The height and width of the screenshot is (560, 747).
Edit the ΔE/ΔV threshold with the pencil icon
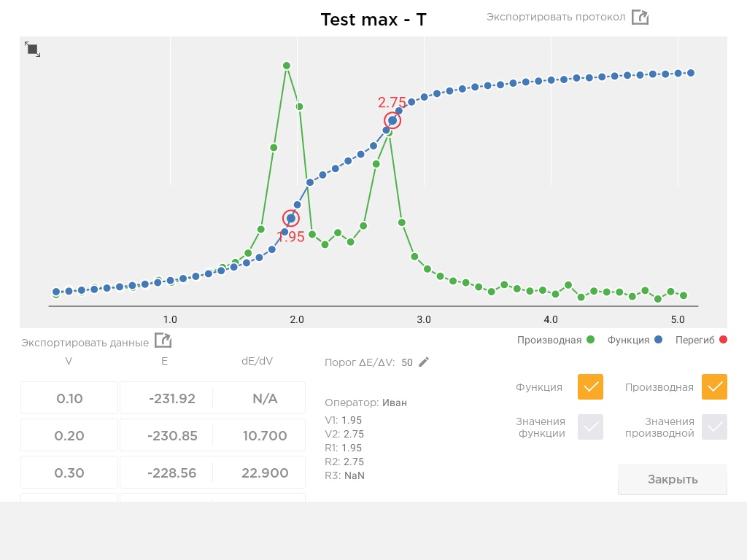point(424,362)
